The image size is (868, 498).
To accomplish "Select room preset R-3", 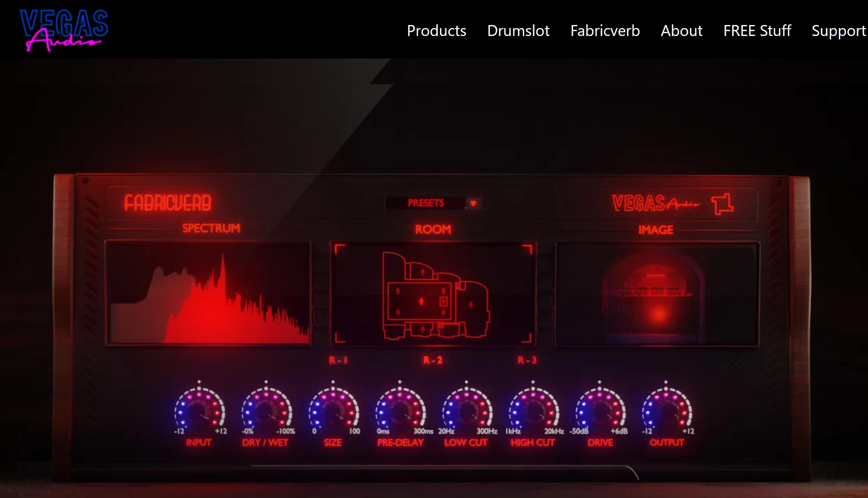I will coord(528,360).
